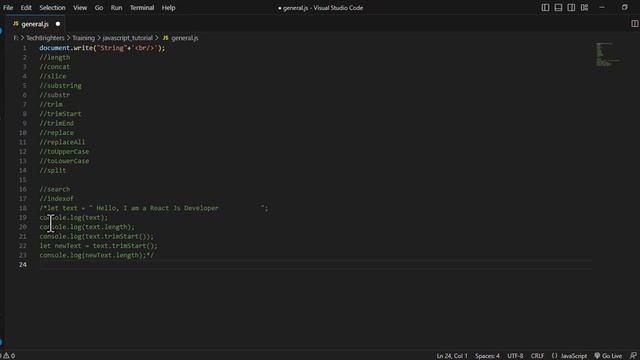The width and height of the screenshot is (640, 360).
Task: Click line number 24 in the gutter
Action: 23,265
